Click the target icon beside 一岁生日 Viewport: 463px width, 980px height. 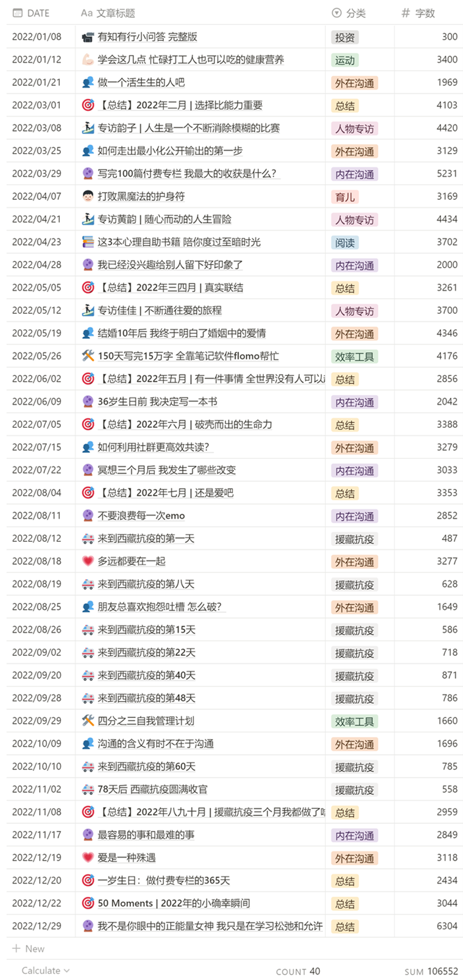click(x=88, y=881)
